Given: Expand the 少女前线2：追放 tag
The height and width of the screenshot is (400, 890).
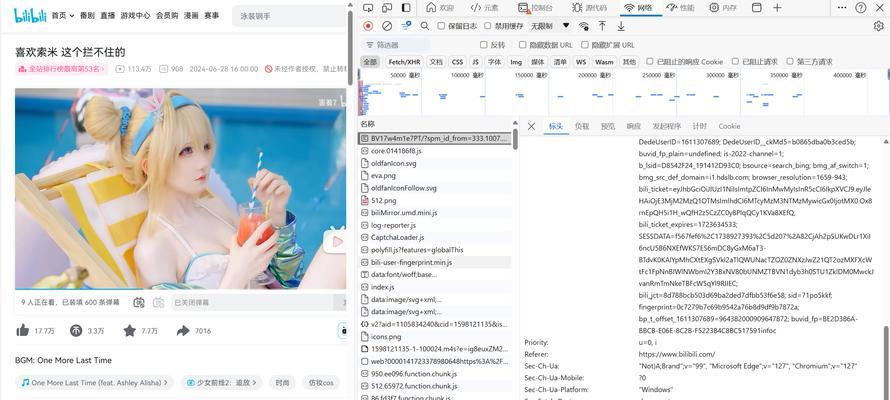Looking at the screenshot, I should (222, 383).
